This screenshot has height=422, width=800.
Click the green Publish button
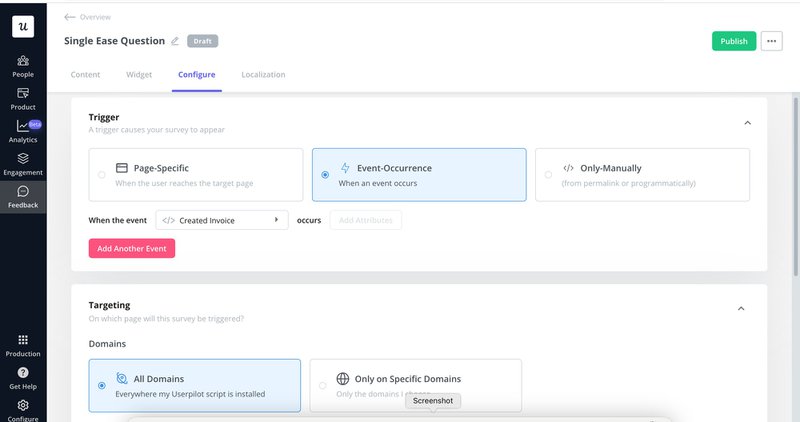[733, 41]
